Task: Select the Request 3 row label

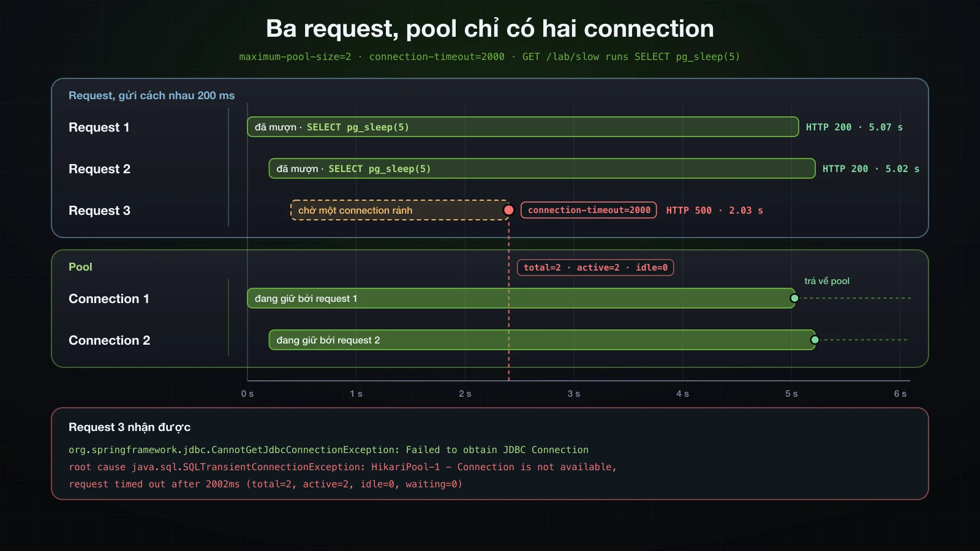Action: tap(99, 211)
